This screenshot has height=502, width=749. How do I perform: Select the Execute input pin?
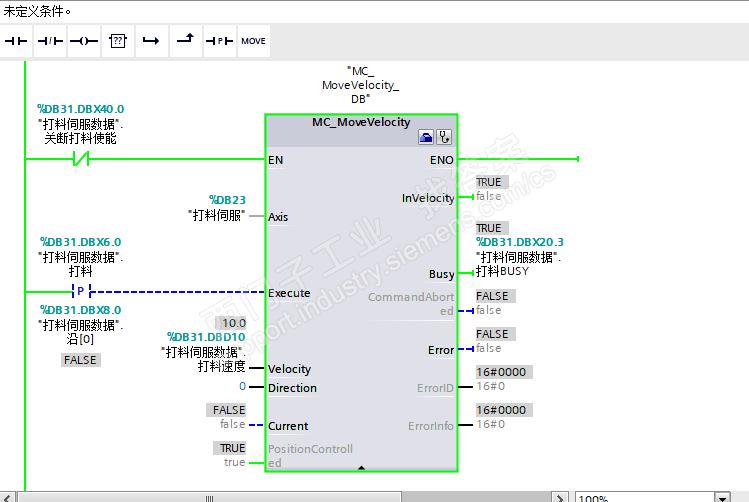(x=289, y=293)
